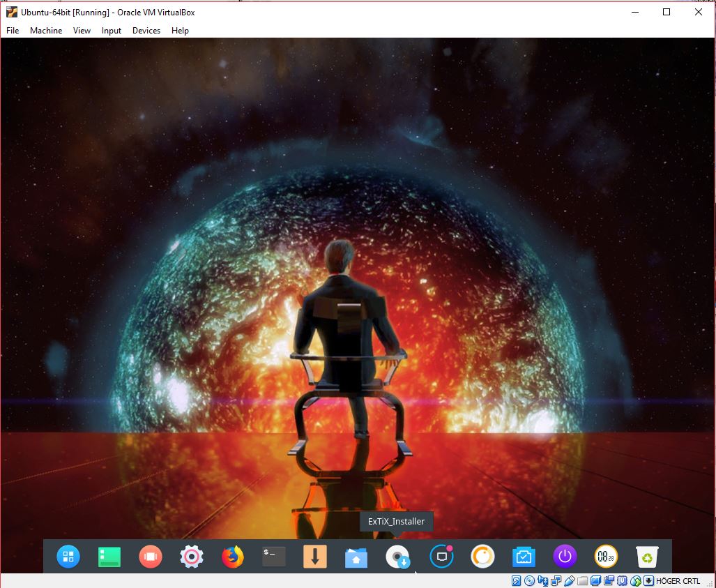
Task: Minimize the VirtualBox window
Action: [x=635, y=13]
